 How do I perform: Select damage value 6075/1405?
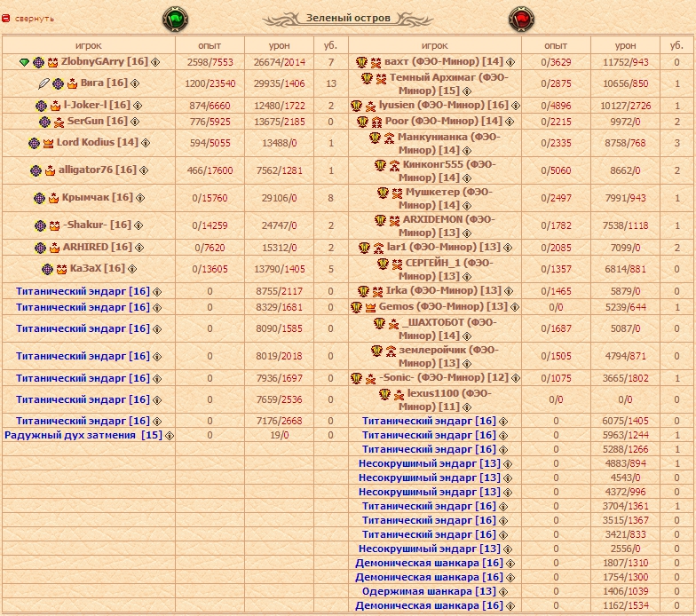625,421
